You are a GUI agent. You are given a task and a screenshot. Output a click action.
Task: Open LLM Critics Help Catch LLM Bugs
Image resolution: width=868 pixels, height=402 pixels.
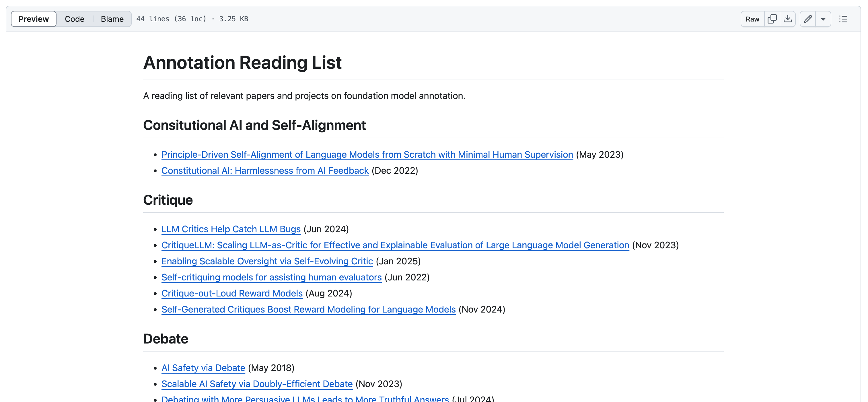tap(231, 229)
